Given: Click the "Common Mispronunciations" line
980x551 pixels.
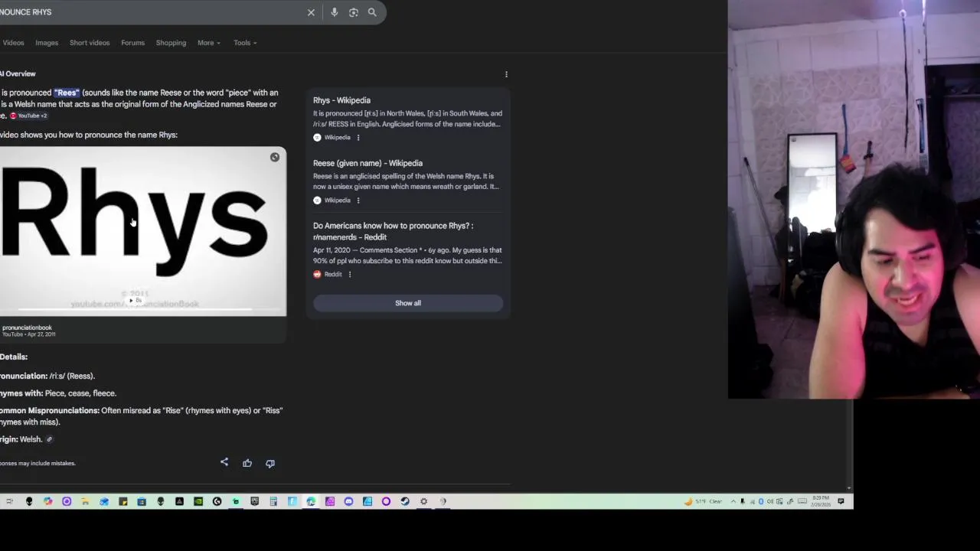Looking at the screenshot, I should 142,416.
